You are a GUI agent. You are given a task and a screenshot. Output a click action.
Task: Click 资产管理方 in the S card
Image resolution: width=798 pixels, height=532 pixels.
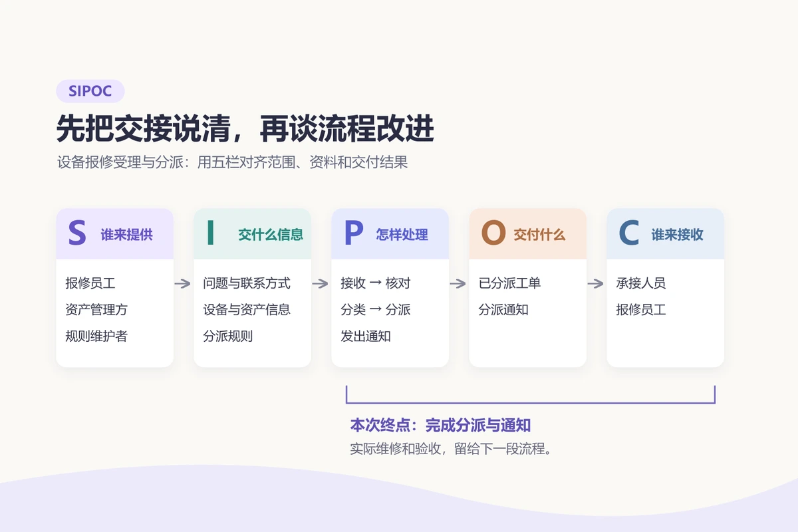[96, 310]
